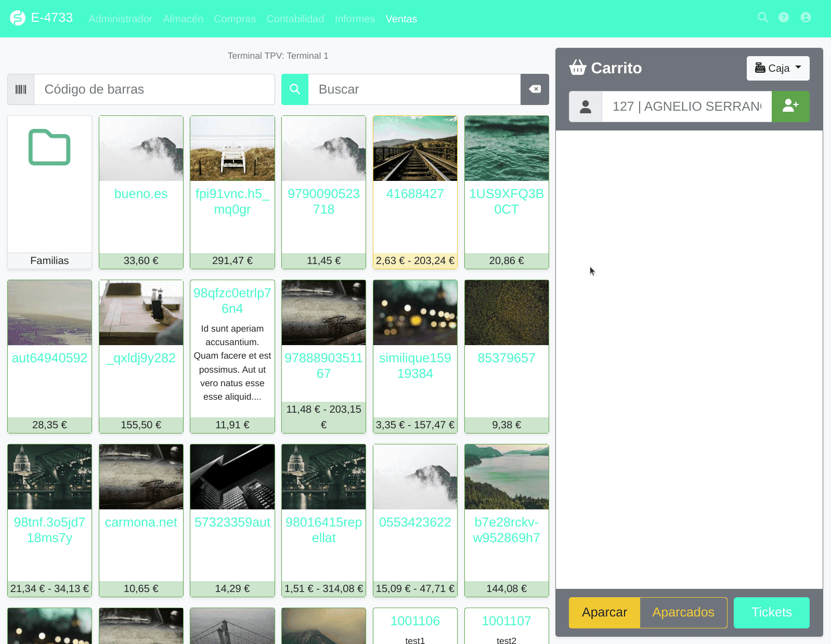Click the price 20,86 €
This screenshot has height=644, width=831.
pyautogui.click(x=507, y=260)
